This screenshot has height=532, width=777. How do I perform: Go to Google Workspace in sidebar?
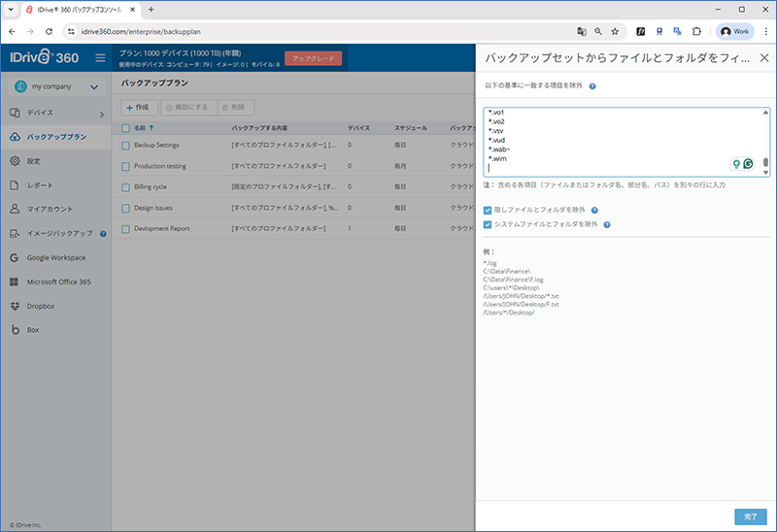(x=55, y=257)
